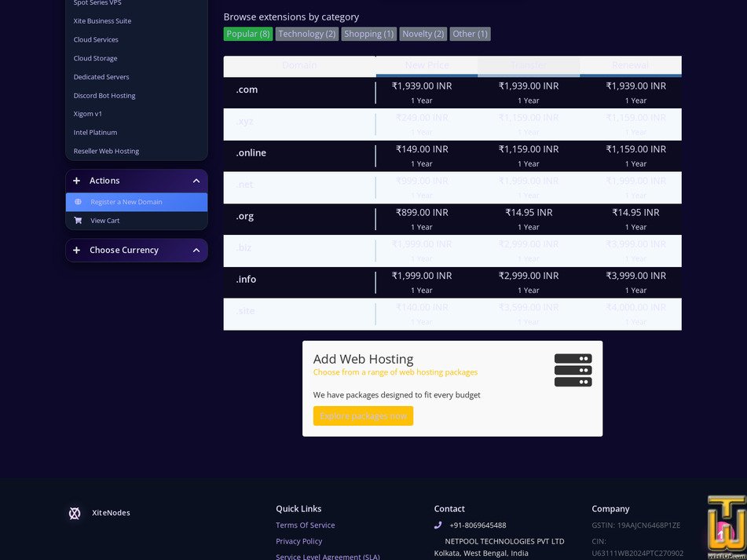
Task: Click the plus icon beside Choose Currency
Action: [x=77, y=250]
